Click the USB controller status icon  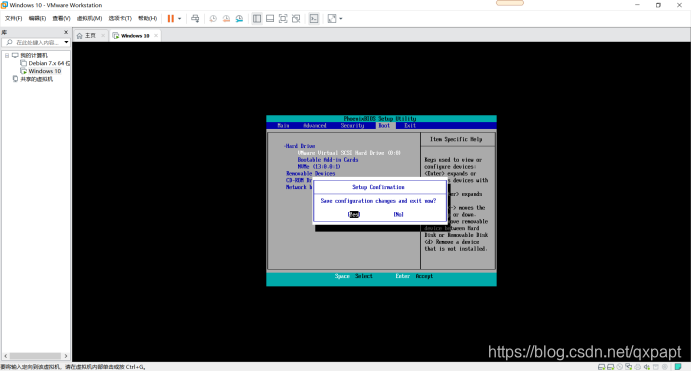(656, 367)
